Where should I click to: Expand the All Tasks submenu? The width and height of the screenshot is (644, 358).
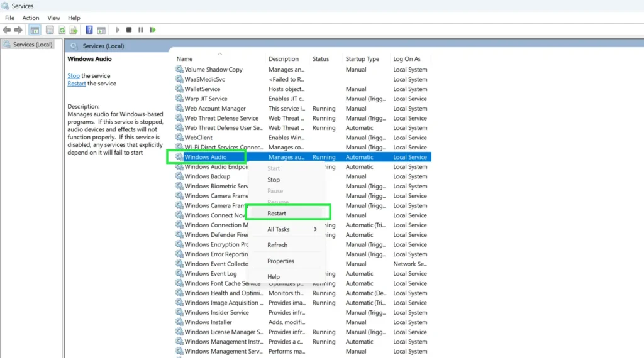tap(286, 229)
